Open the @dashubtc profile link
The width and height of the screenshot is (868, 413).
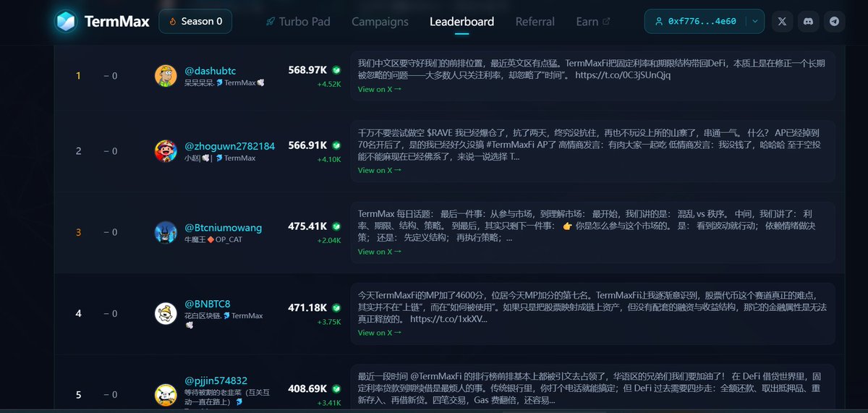(210, 70)
